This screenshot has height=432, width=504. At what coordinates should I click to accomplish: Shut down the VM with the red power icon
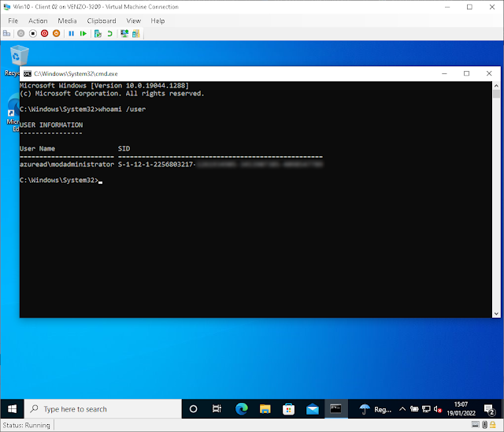45,33
